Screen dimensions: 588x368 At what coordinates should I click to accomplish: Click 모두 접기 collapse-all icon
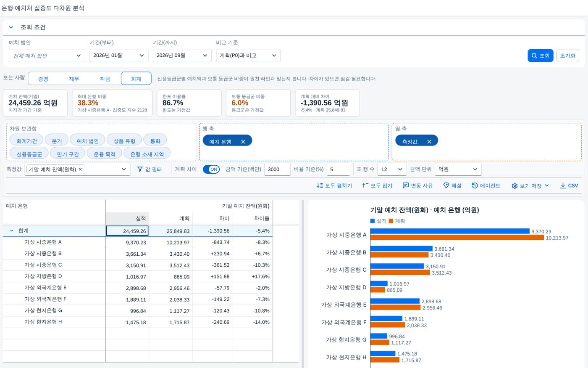click(365, 185)
